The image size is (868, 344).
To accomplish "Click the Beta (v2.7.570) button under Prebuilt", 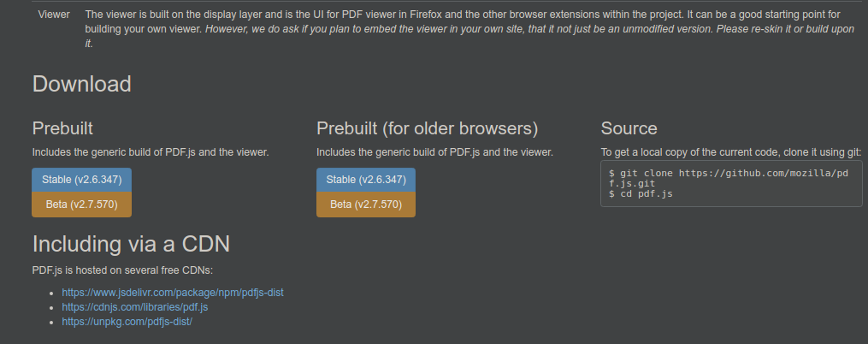I will (x=81, y=205).
